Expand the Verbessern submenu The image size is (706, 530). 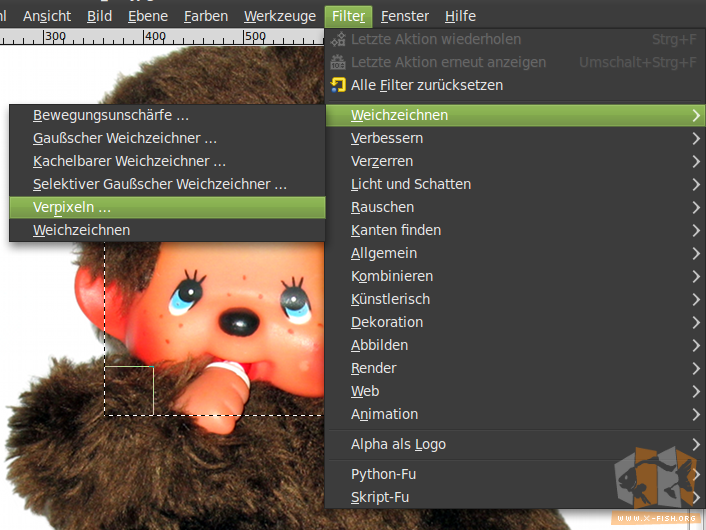[515, 138]
